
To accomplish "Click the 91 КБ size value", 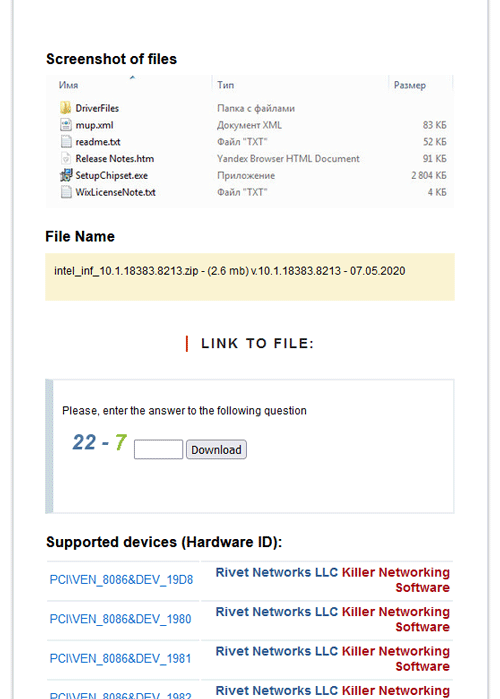I will tap(434, 159).
